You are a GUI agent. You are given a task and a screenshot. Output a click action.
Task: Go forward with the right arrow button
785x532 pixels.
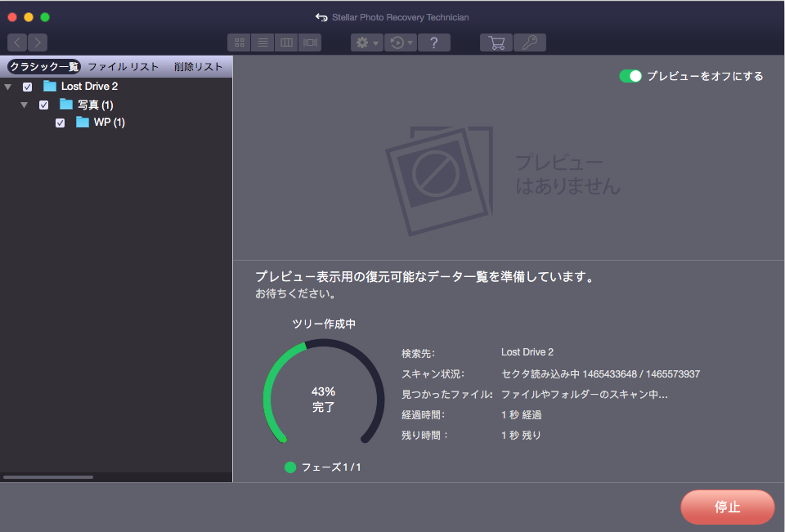38,42
